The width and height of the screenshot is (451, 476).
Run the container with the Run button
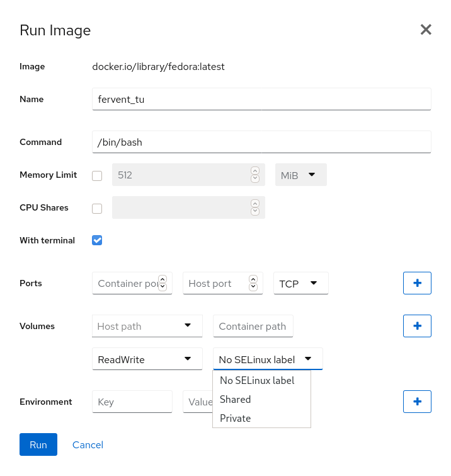click(38, 444)
